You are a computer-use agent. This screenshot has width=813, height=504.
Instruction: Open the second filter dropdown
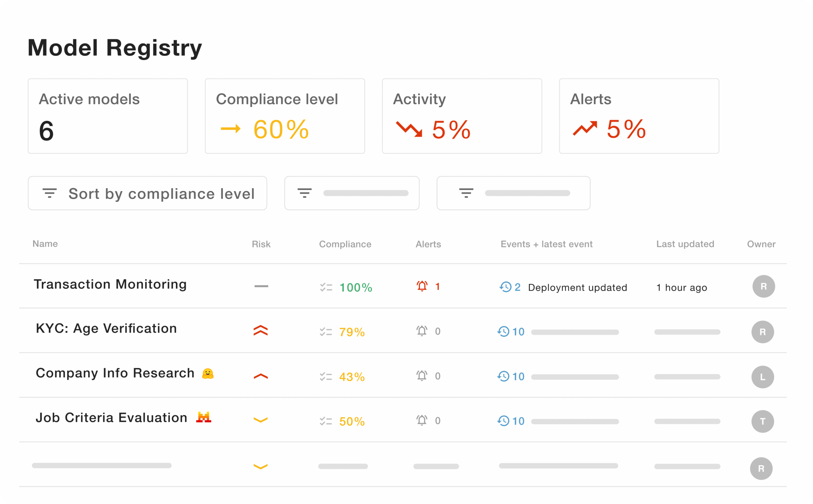(352, 193)
